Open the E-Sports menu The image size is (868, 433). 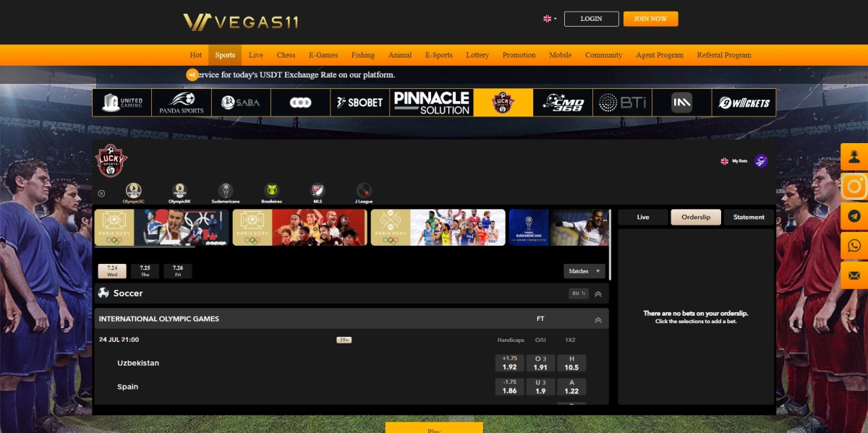[438, 55]
